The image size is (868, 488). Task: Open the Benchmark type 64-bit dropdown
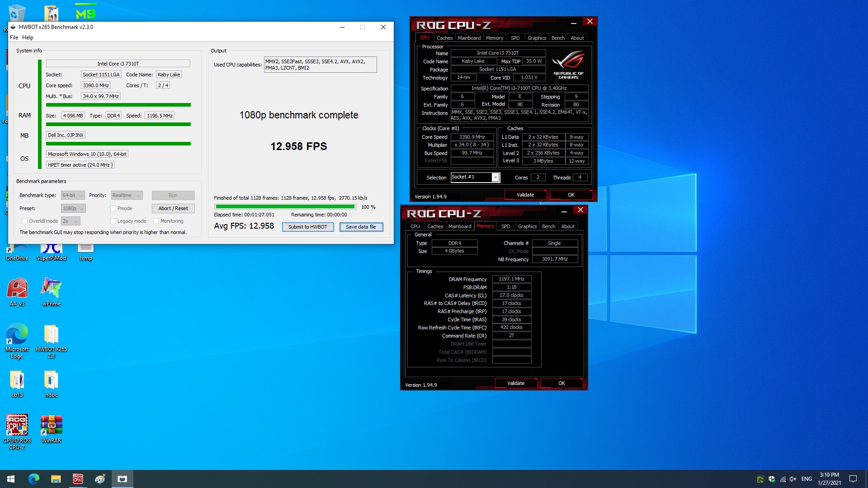pos(73,195)
